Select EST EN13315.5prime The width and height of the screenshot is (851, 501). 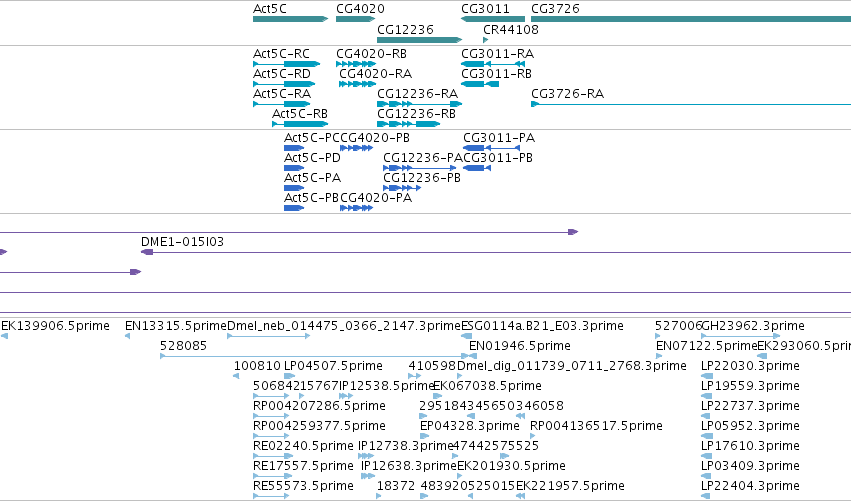click(128, 337)
